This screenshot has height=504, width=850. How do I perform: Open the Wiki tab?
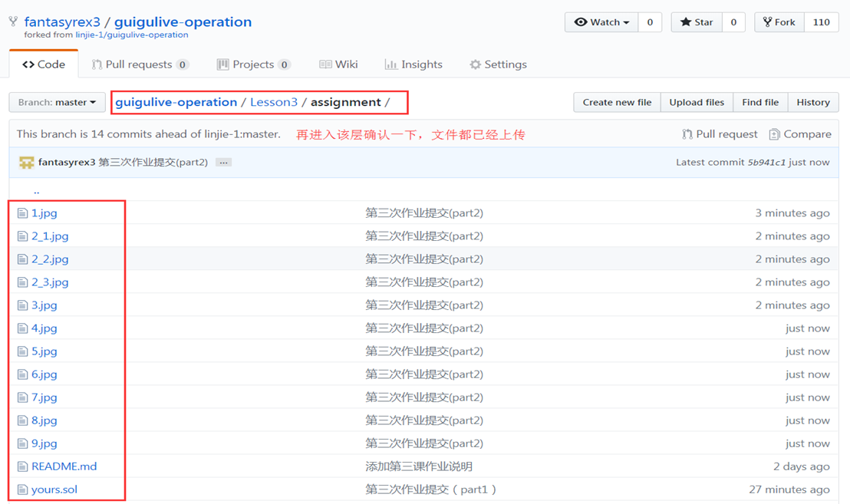tap(339, 64)
